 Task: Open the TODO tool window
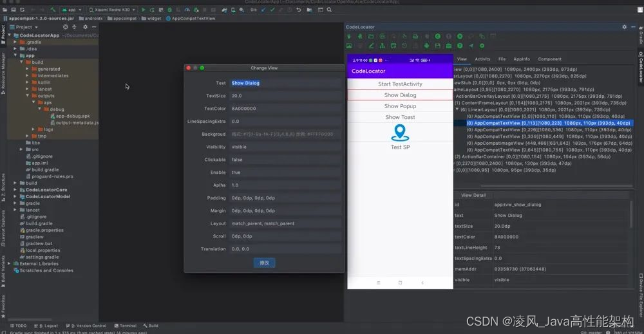[19, 326]
